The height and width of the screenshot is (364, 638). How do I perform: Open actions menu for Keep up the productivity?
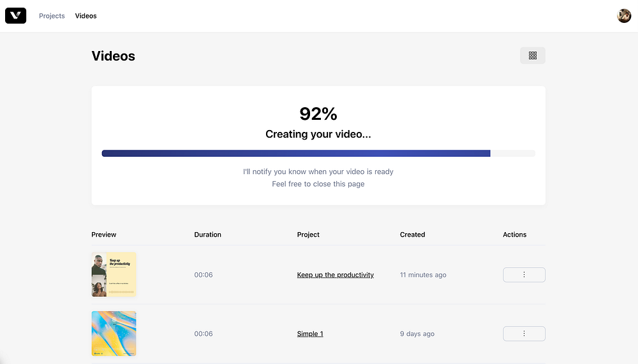[x=524, y=275]
